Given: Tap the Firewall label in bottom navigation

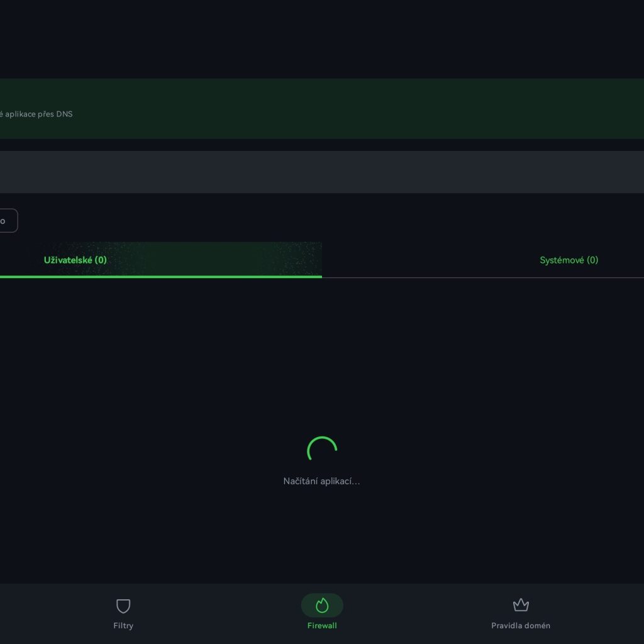Looking at the screenshot, I should click(x=322, y=626).
